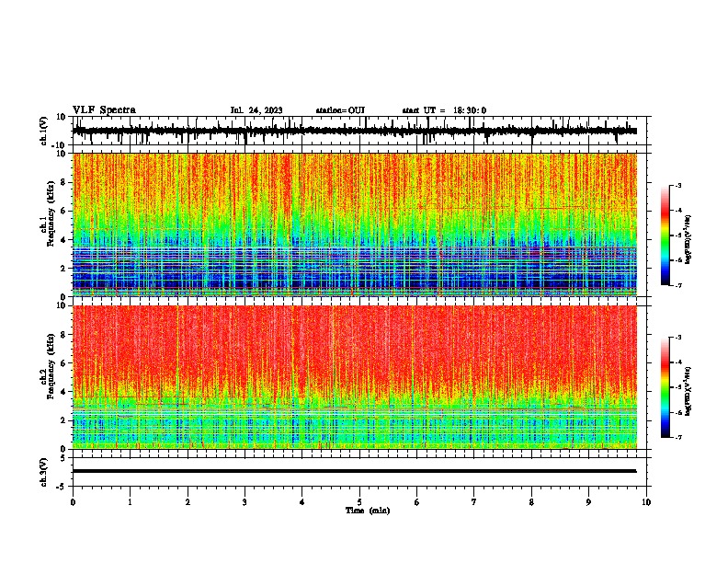This screenshot has width=728, height=563.
Task: Click the "-7" label on ch.2 color bar
Action: coord(677,437)
